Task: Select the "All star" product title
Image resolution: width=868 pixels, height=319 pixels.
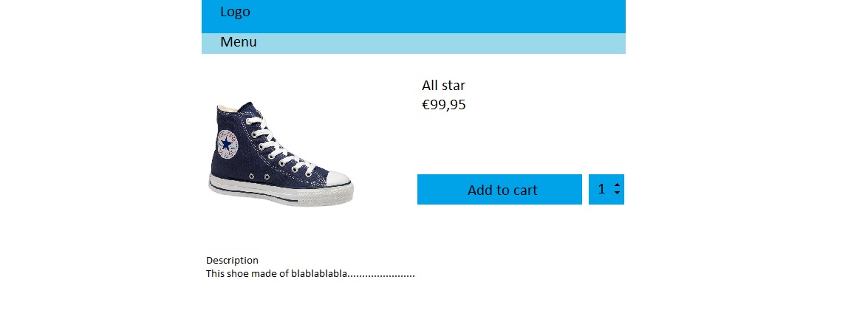Action: pos(443,86)
